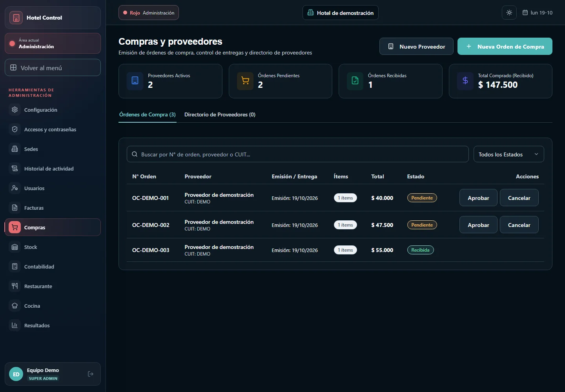Click the Restaurante utensils icon
Viewport: 565px width, 392px height.
[15, 286]
